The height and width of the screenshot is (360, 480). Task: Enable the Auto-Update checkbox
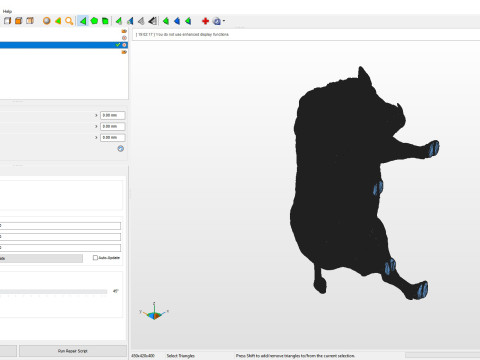click(x=95, y=258)
